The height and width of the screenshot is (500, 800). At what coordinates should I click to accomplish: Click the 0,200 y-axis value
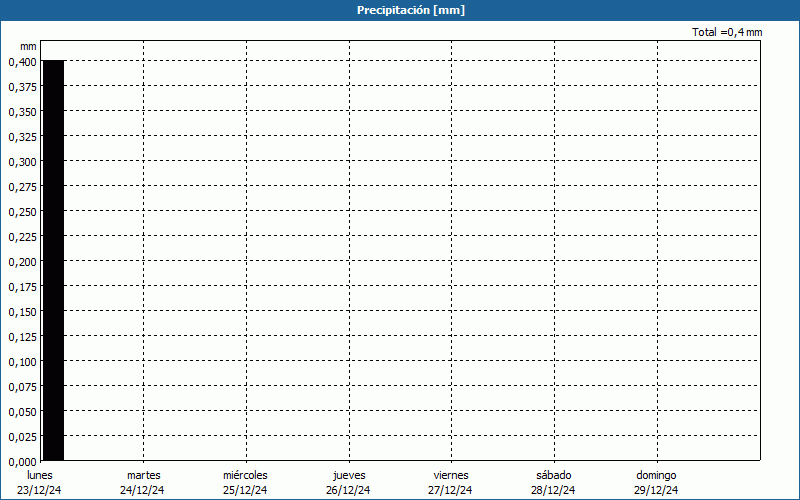pos(22,262)
